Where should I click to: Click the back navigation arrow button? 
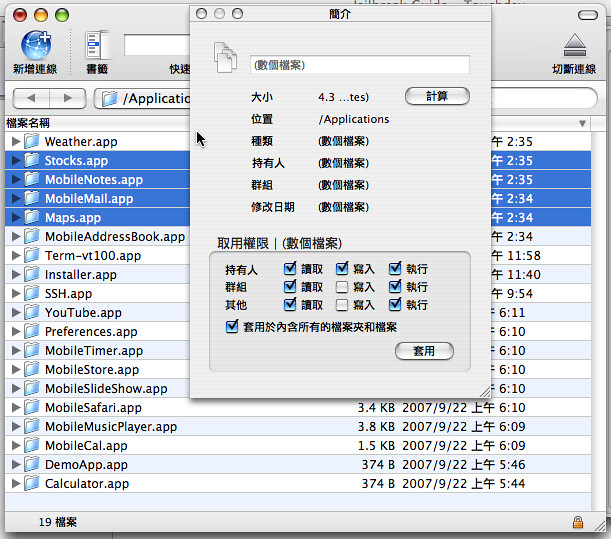point(32,98)
